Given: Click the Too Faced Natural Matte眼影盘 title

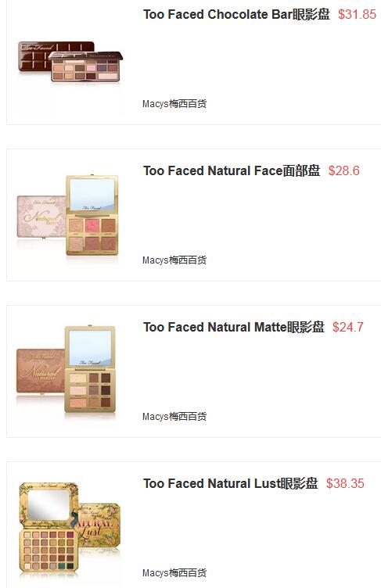Looking at the screenshot, I should [x=234, y=328].
